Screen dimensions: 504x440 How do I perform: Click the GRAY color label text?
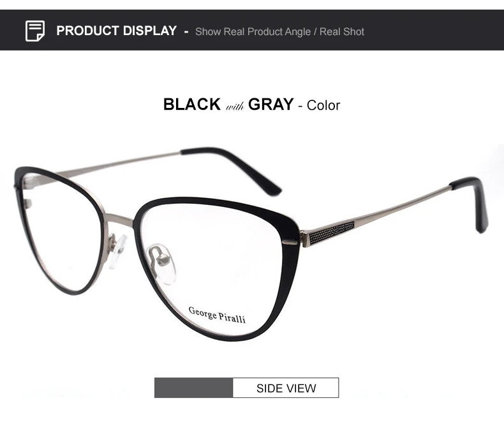point(271,104)
